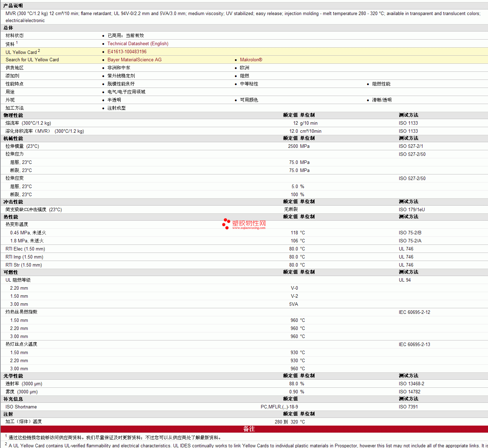Click the 雾度 (3000 µm) row label
This screenshot has height=448, width=488.
(21, 392)
